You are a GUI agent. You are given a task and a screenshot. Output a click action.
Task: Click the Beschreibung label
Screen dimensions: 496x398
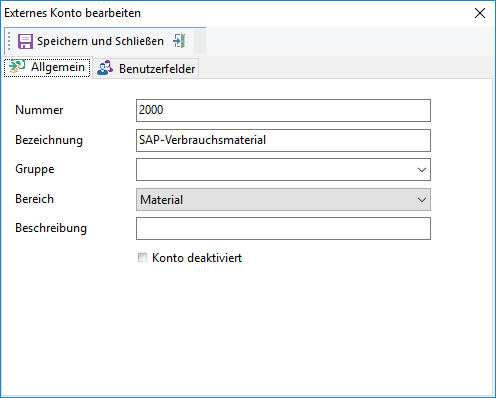(x=51, y=228)
